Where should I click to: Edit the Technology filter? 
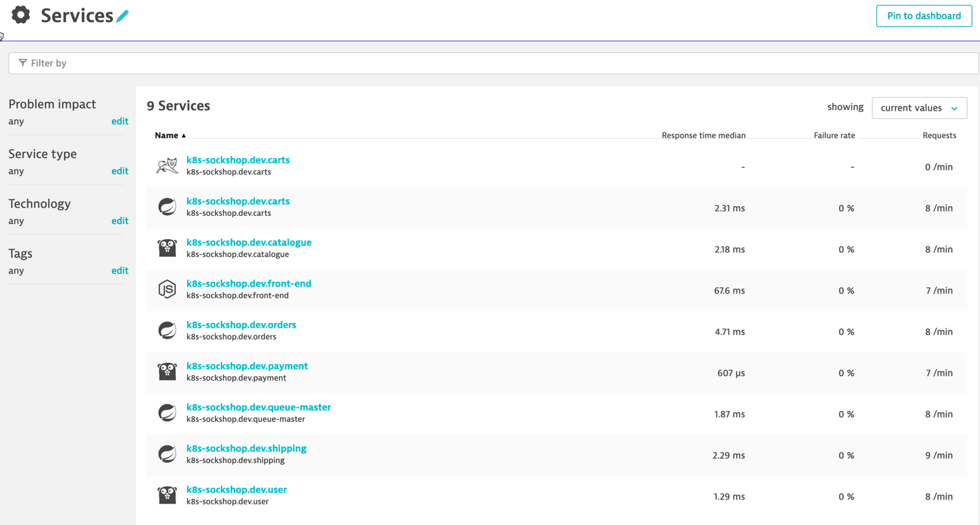120,221
